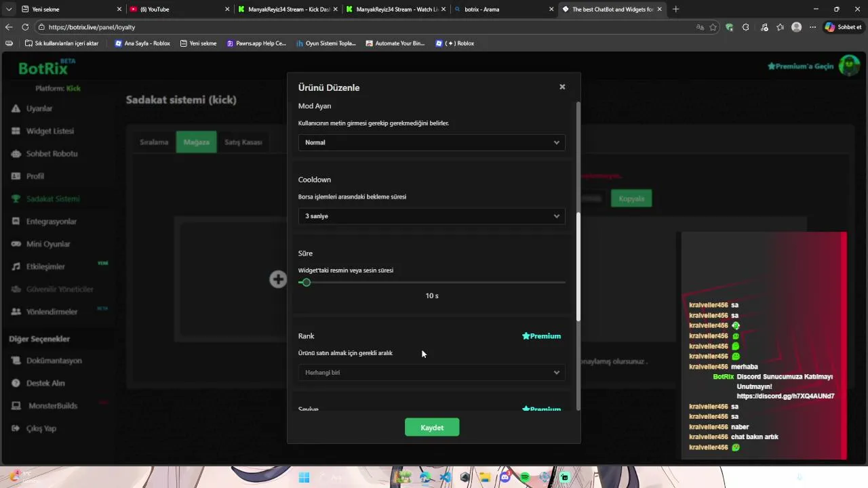
Task: Switch to the Satış Kasası tab
Action: 243,142
